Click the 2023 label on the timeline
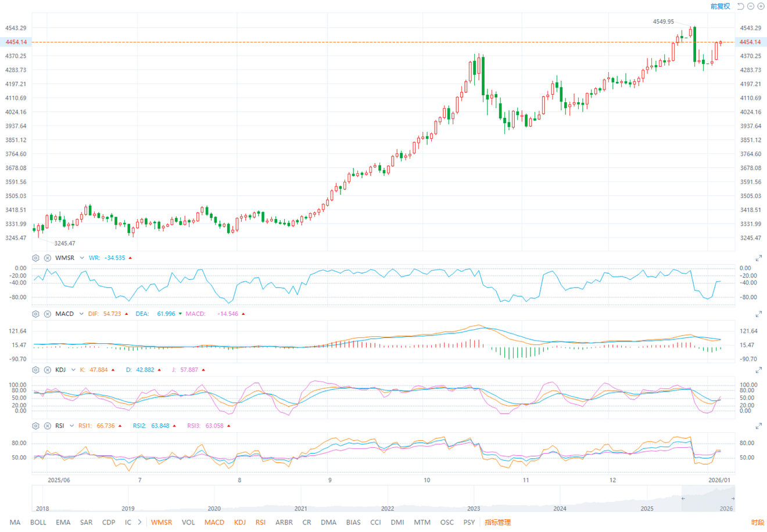Screen dimensions: 767x532 click(474, 508)
